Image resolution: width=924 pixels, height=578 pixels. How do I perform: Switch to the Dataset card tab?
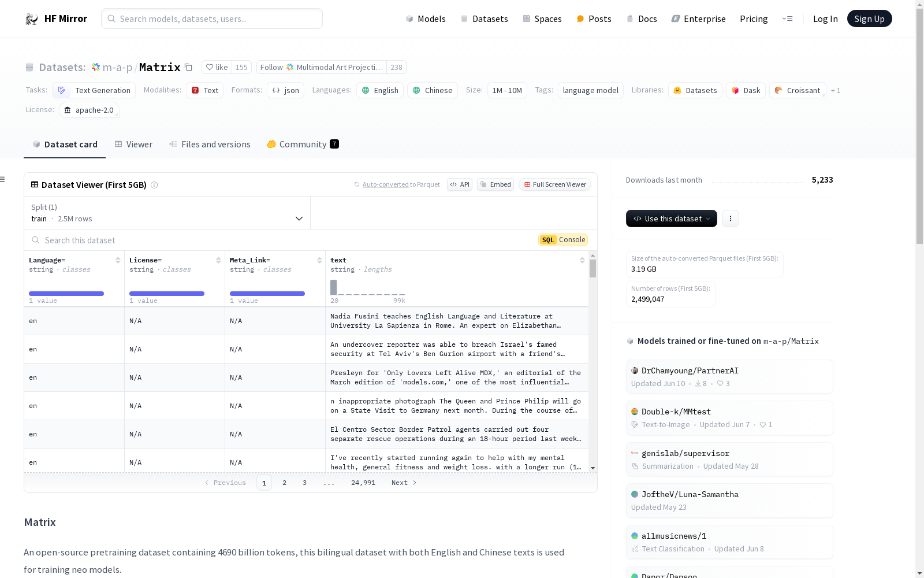coord(65,144)
